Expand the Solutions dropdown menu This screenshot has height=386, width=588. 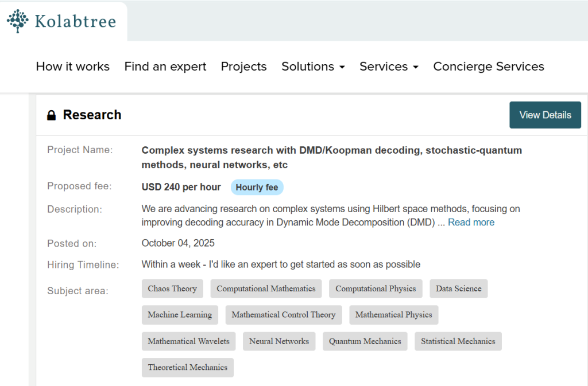click(313, 67)
